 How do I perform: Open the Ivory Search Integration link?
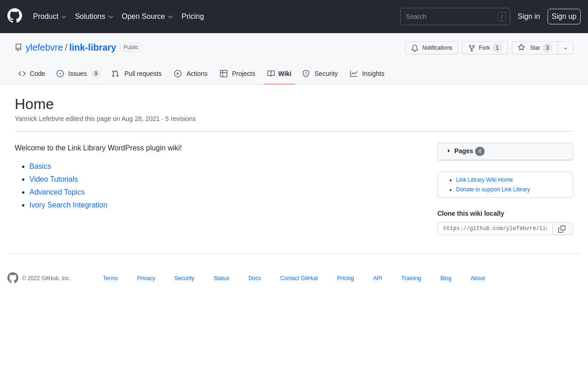(x=68, y=205)
